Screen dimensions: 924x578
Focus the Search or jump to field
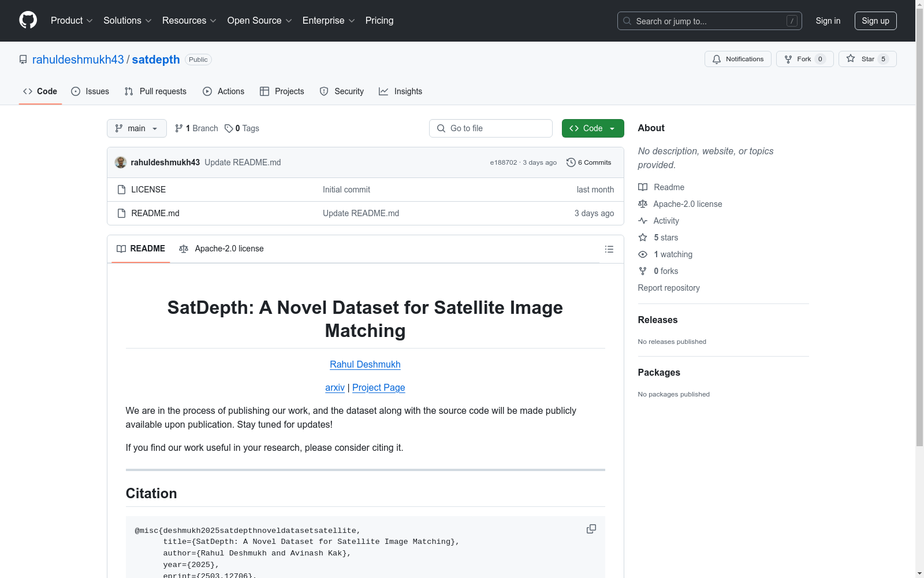[709, 21]
